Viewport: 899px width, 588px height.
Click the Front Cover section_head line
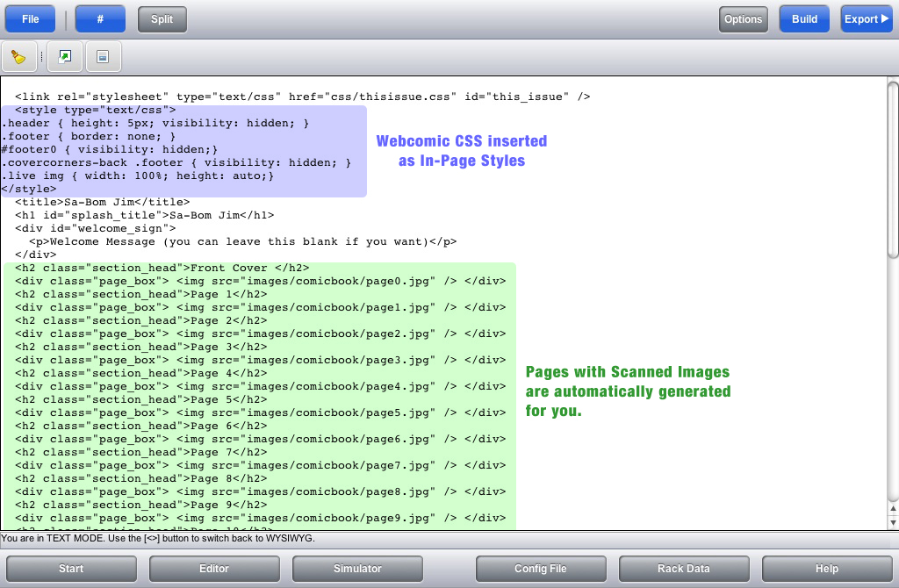tap(162, 269)
